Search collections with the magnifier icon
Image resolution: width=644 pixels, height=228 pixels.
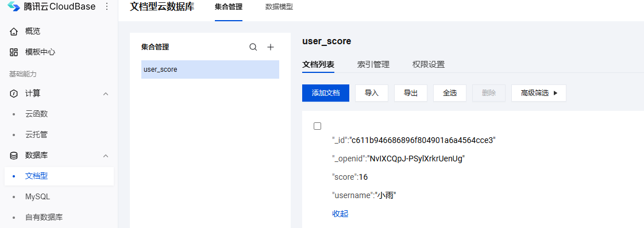tap(253, 47)
